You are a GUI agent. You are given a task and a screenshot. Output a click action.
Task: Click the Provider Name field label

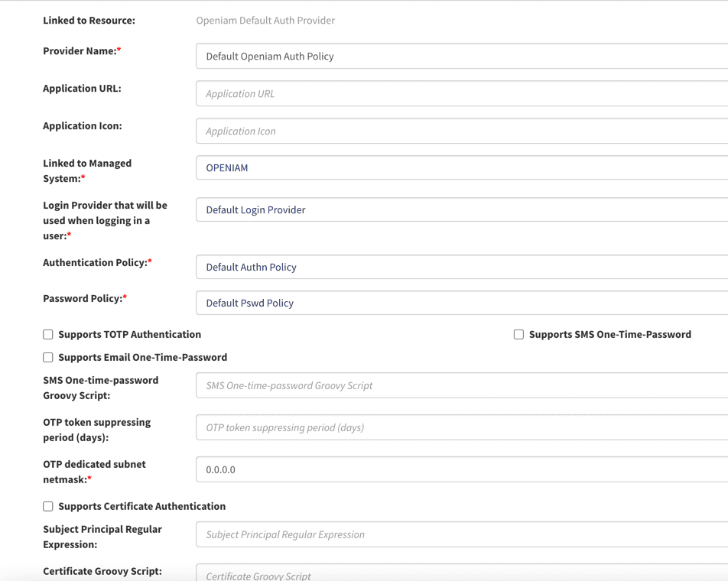(x=81, y=50)
